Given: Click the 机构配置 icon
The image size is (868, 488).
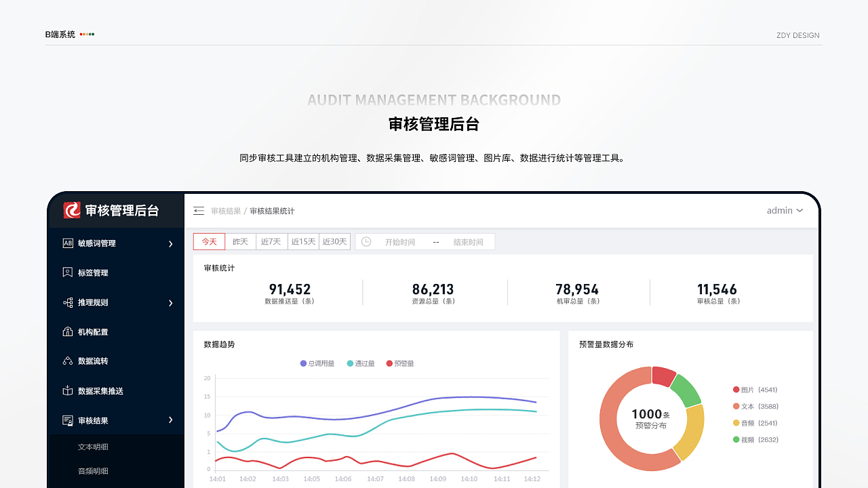Looking at the screenshot, I should click(68, 331).
